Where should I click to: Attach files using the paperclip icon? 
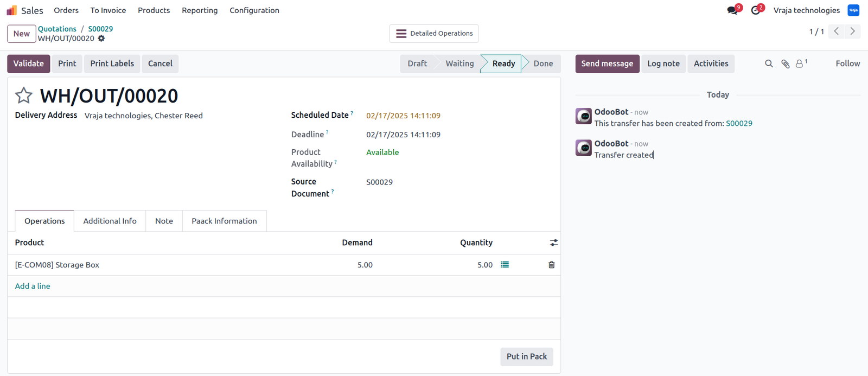click(x=785, y=63)
